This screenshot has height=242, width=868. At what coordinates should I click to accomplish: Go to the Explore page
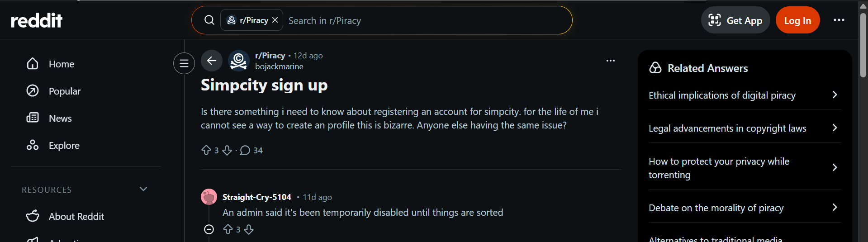tap(64, 145)
